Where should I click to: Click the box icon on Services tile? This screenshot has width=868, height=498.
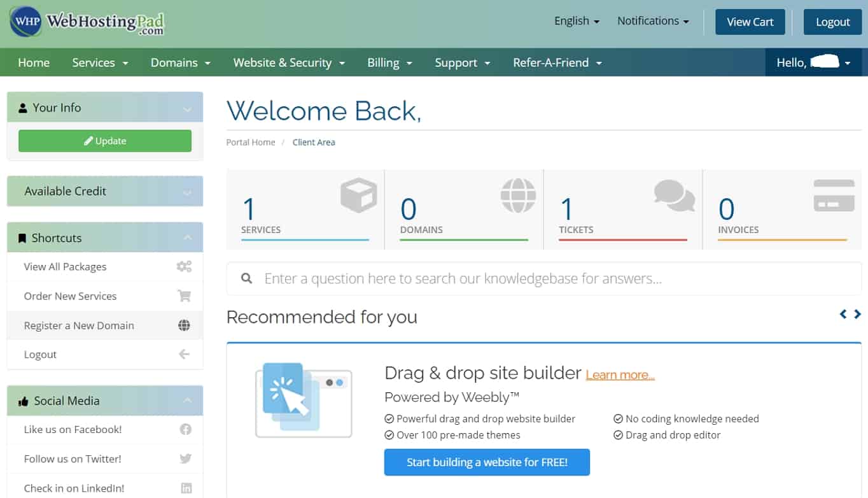(x=359, y=196)
